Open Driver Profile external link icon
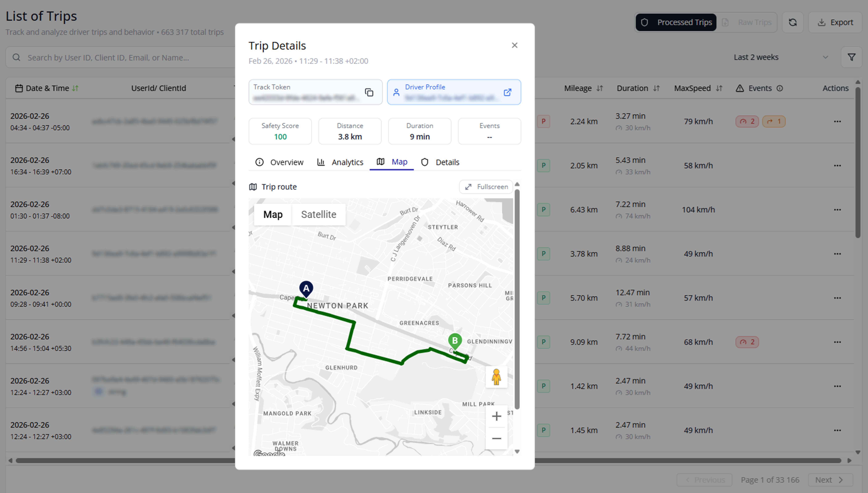Viewport: 868px width, 493px height. (507, 92)
